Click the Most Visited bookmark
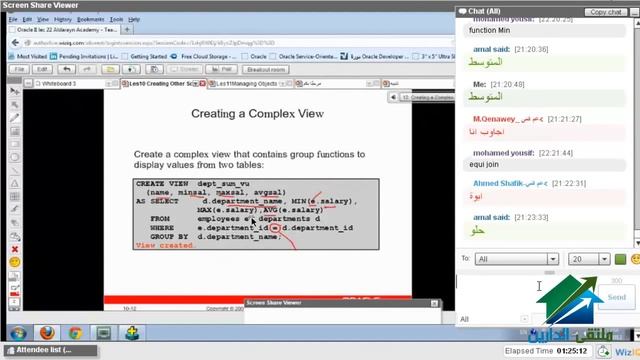This screenshot has width=640, height=360. tap(28, 56)
